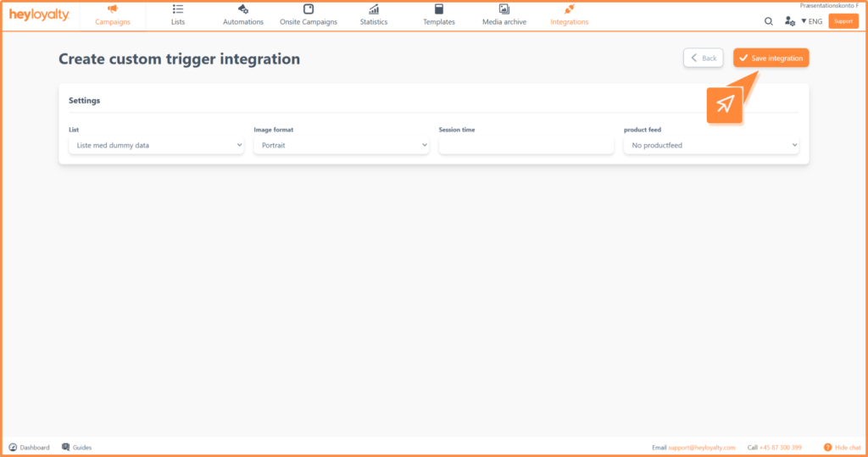Click the heyloyalty logo

(x=39, y=15)
